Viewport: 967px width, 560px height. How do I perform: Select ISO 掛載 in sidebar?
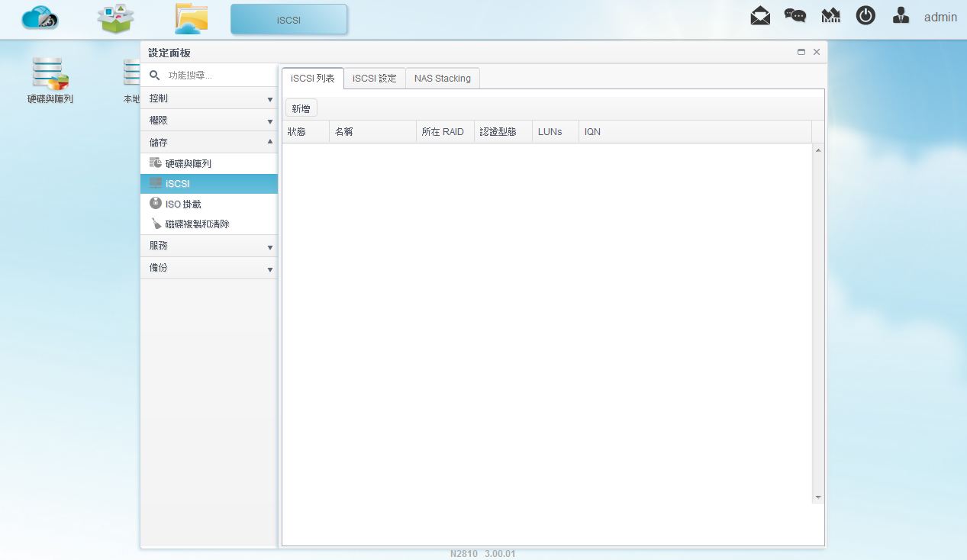(209, 204)
